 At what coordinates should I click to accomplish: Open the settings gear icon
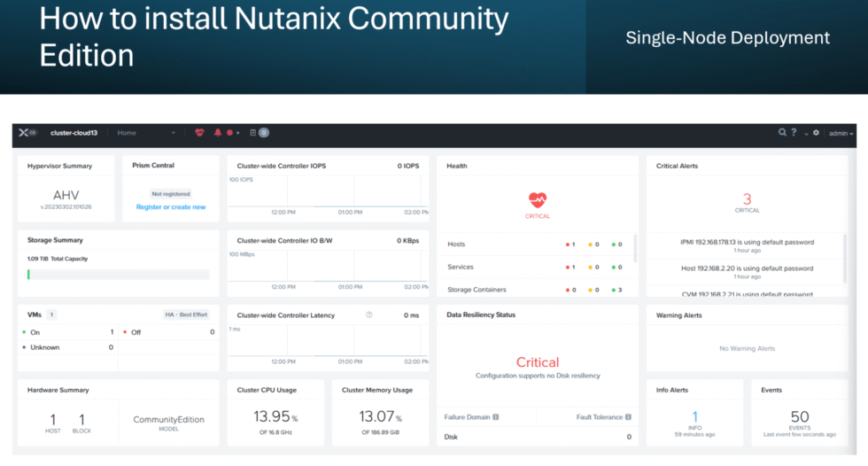pos(816,133)
